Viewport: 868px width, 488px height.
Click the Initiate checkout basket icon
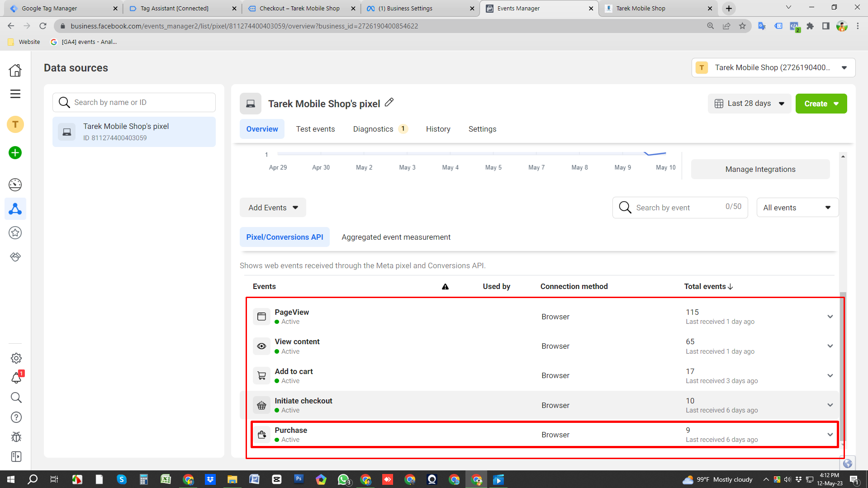point(261,405)
